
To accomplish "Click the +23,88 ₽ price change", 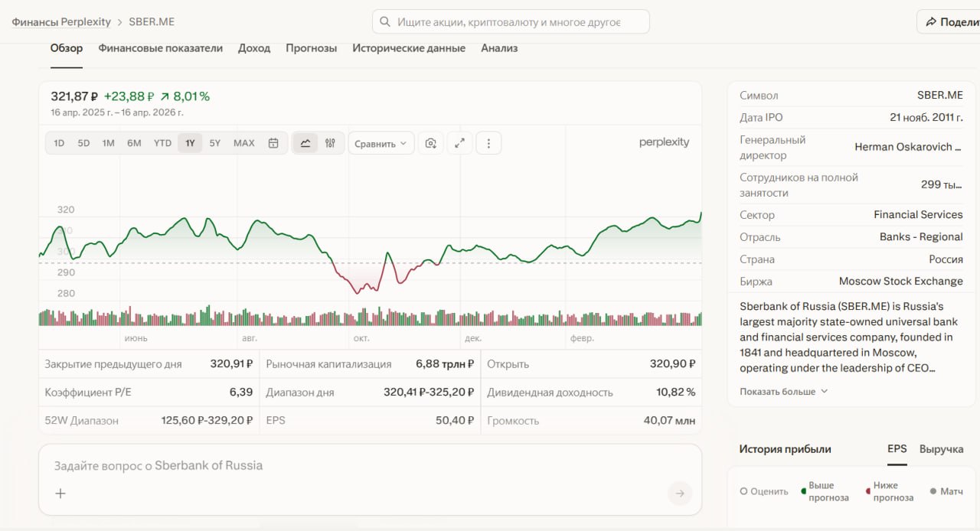I will click(x=129, y=96).
